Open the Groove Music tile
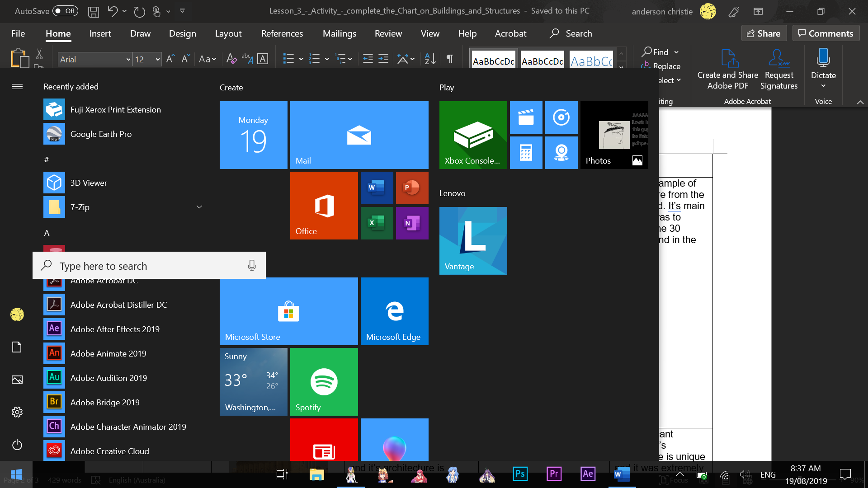Screen dimensions: 868x488 pyautogui.click(x=561, y=117)
